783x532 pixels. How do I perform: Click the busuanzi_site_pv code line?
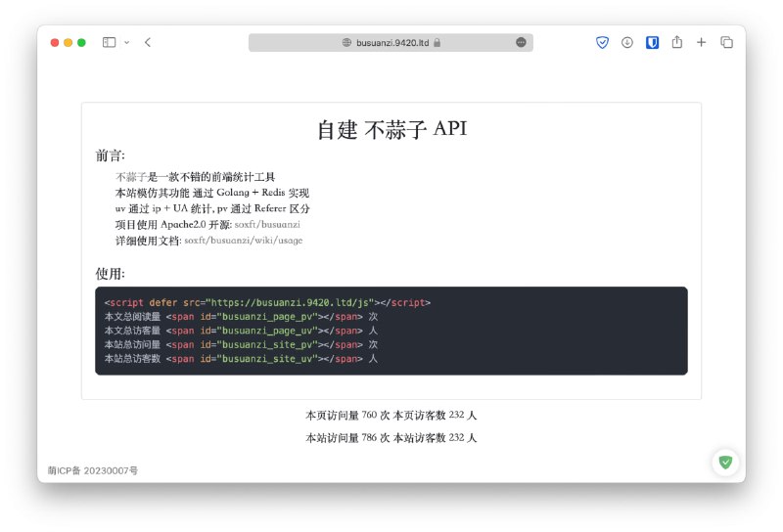pyautogui.click(x=241, y=344)
